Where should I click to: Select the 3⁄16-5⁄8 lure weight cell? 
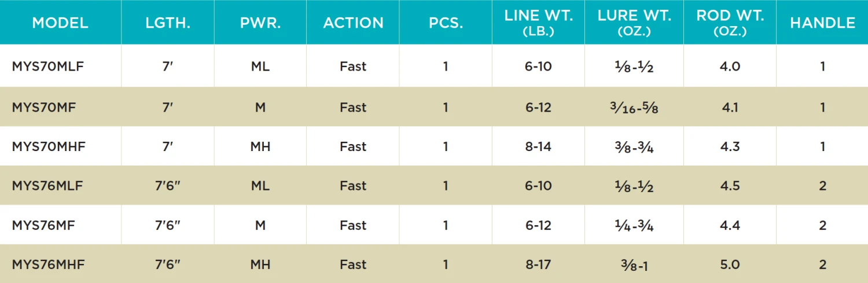click(634, 108)
